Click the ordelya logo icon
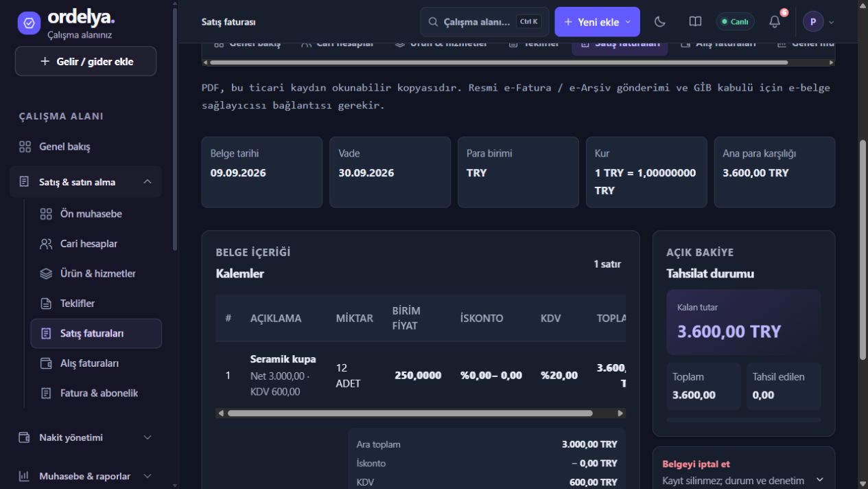 (29, 23)
